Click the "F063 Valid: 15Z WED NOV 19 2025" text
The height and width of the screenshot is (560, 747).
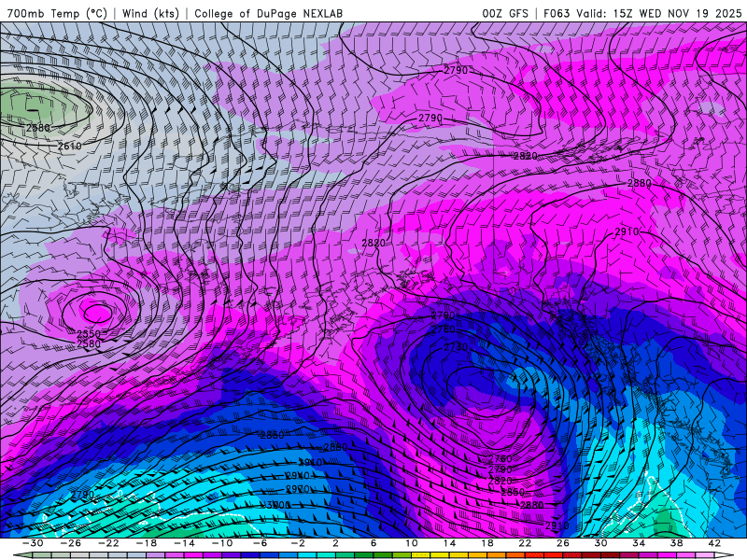point(642,13)
